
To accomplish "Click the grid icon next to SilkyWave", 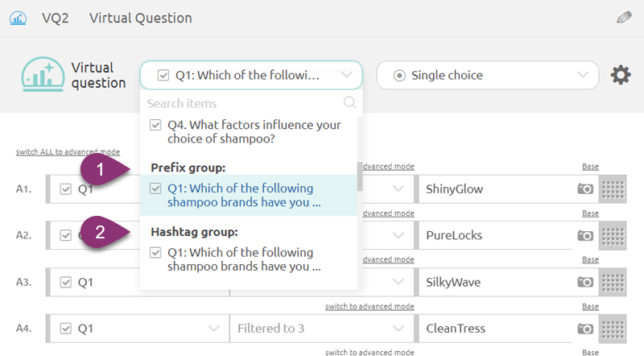I will pyautogui.click(x=613, y=282).
